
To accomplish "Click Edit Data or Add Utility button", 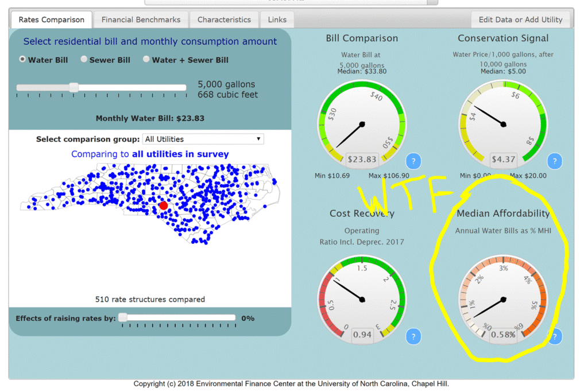I will click(x=520, y=20).
